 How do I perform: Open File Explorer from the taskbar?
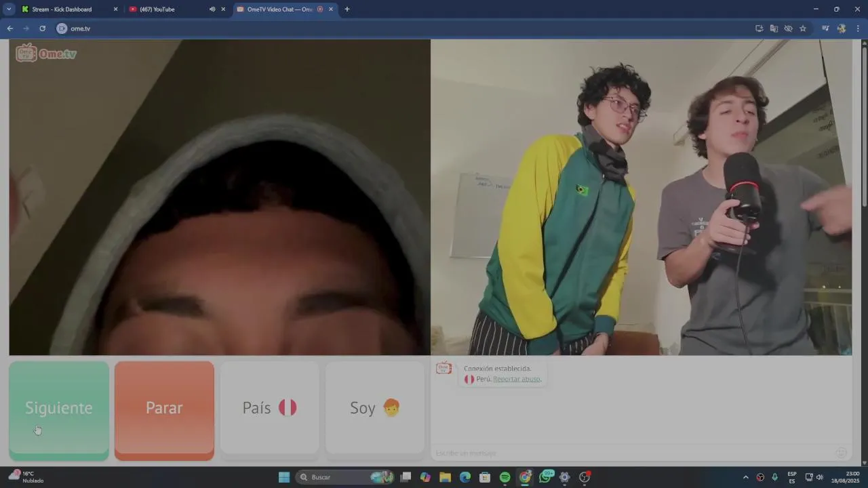[x=445, y=477]
